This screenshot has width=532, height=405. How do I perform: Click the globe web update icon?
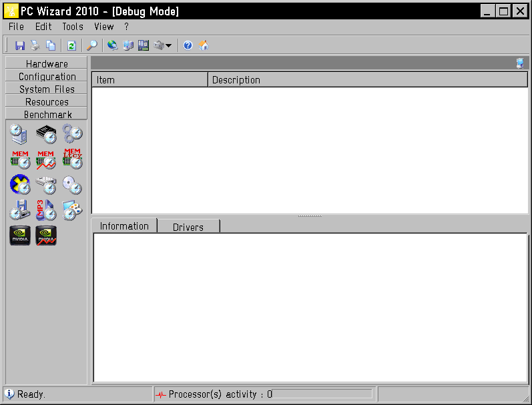click(x=112, y=45)
